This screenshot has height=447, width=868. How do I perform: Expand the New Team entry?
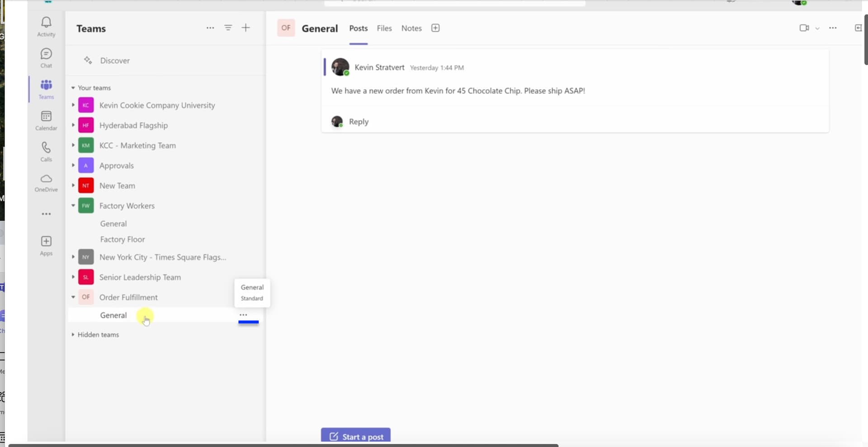tap(73, 185)
